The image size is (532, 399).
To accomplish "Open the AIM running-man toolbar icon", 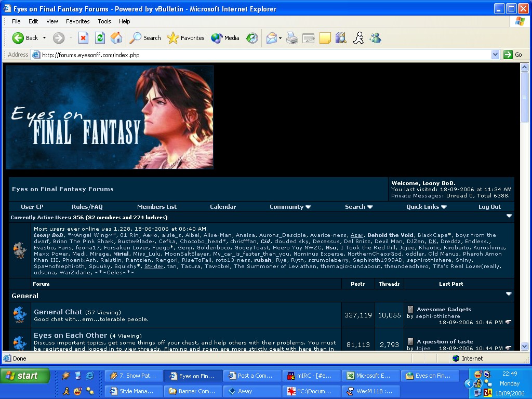I will click(358, 37).
